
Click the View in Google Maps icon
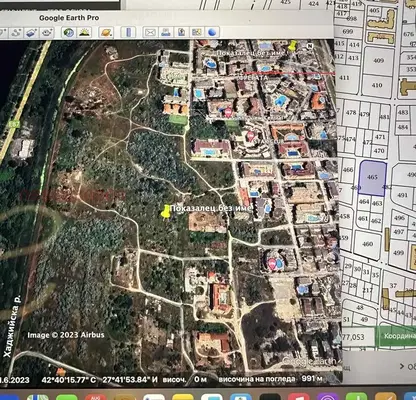click(197, 32)
